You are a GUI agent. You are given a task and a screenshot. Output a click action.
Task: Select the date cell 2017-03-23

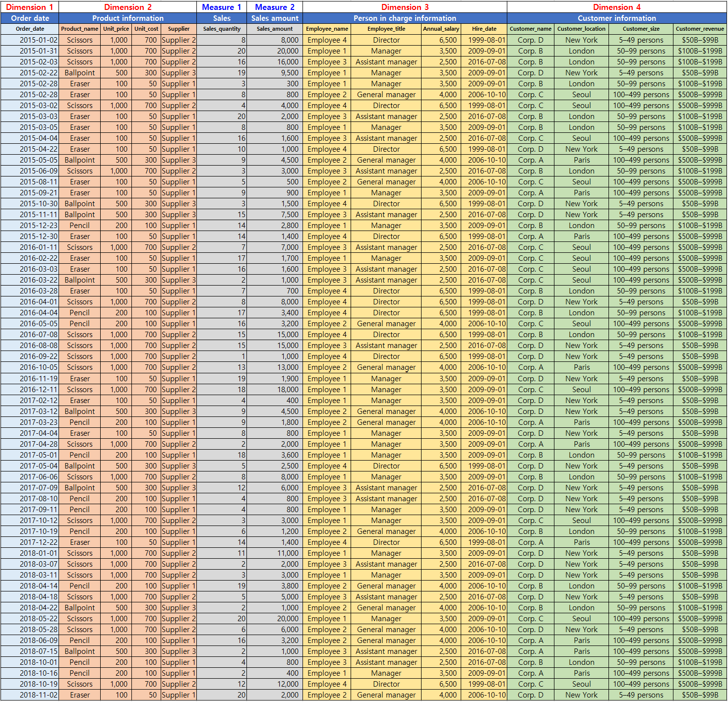[x=30, y=422]
